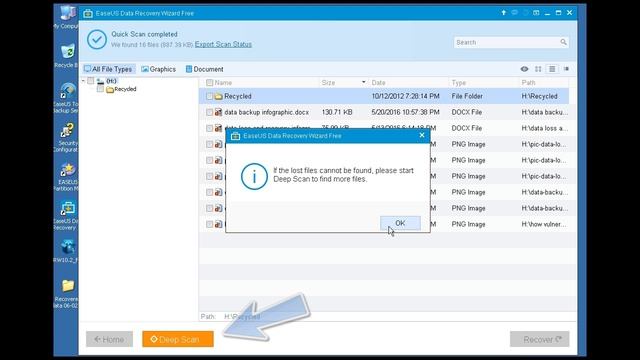Screen dimensions: 640x360
Task: Click the upgrade arrow icon in title bar
Action: (x=503, y=13)
